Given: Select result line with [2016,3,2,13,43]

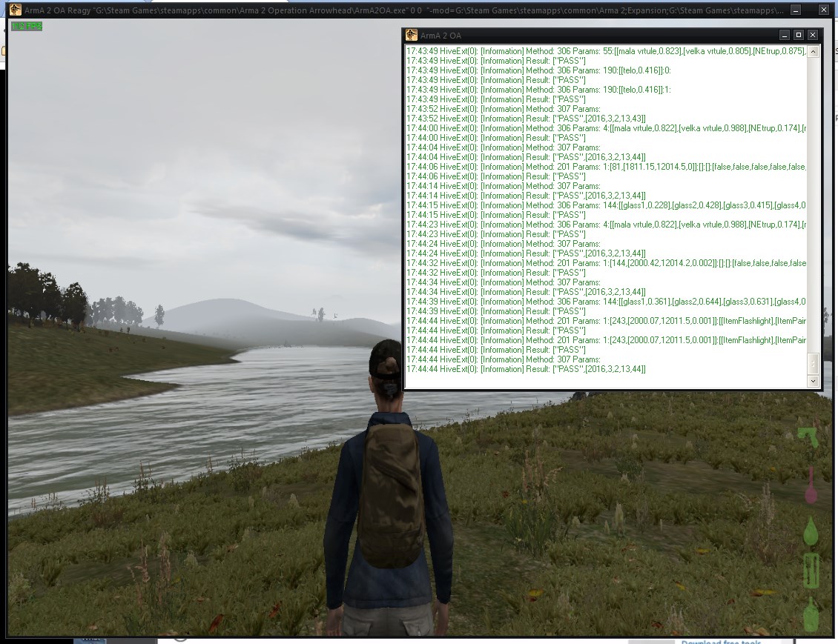Looking at the screenshot, I should coord(526,119).
